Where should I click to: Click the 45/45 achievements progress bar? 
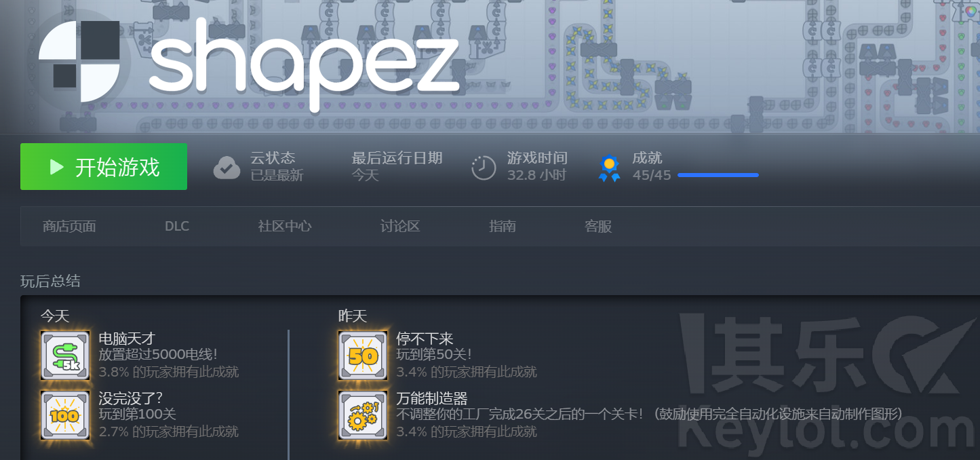[x=718, y=175]
